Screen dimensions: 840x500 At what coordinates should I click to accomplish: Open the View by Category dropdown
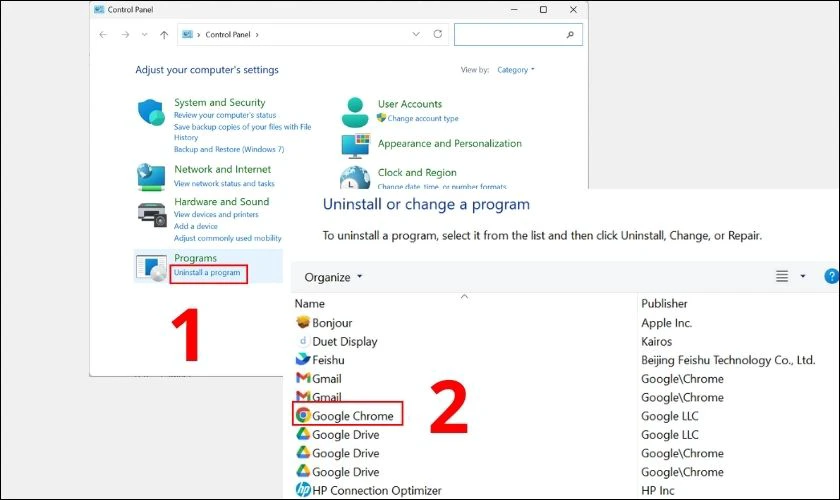(x=515, y=70)
